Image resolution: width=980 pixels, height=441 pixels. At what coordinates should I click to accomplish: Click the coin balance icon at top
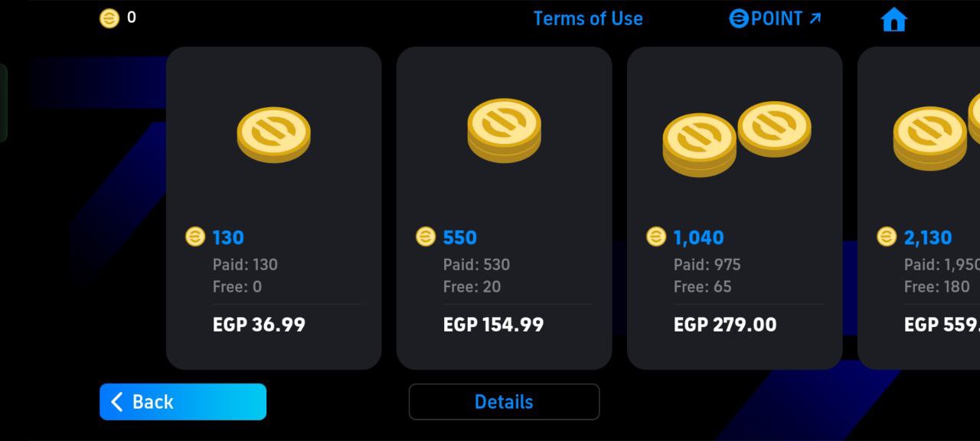pos(109,18)
